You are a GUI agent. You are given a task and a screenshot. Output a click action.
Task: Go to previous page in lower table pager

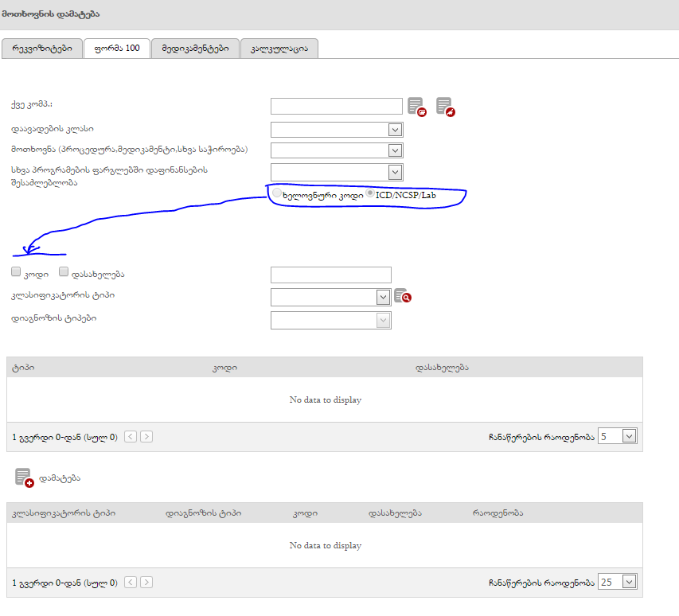click(131, 583)
